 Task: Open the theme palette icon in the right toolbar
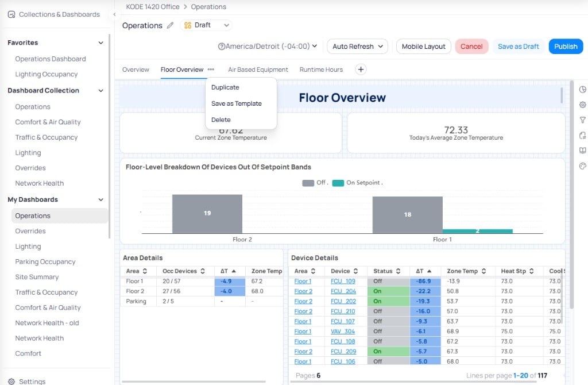tap(582, 166)
